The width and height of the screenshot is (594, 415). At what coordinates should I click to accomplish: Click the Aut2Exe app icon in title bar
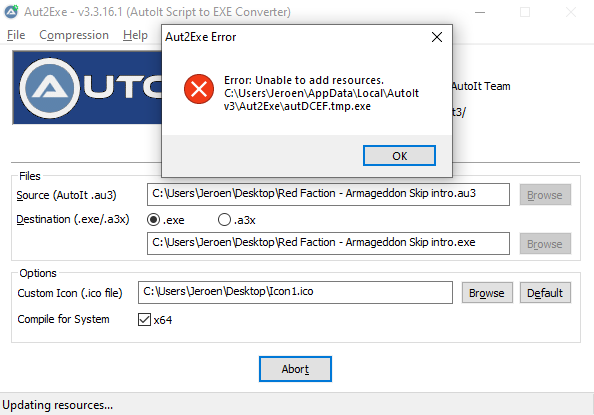[11, 12]
